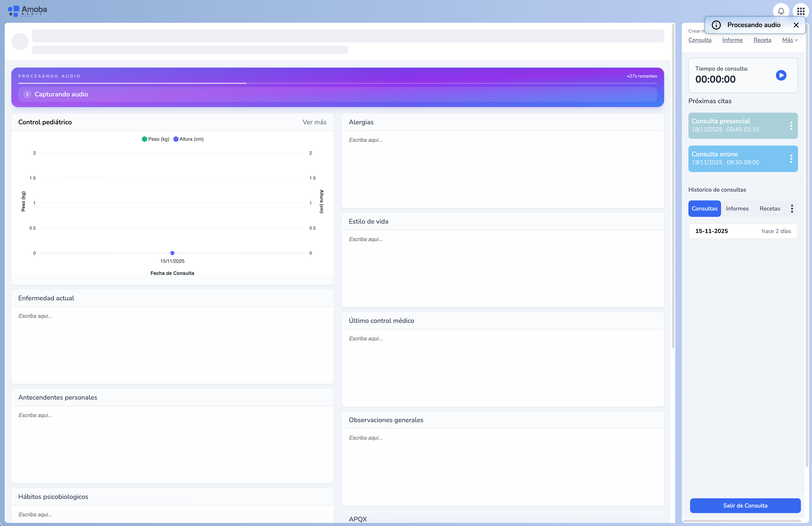This screenshot has width=812, height=526.
Task: Open the apps grid menu
Action: [x=800, y=11]
